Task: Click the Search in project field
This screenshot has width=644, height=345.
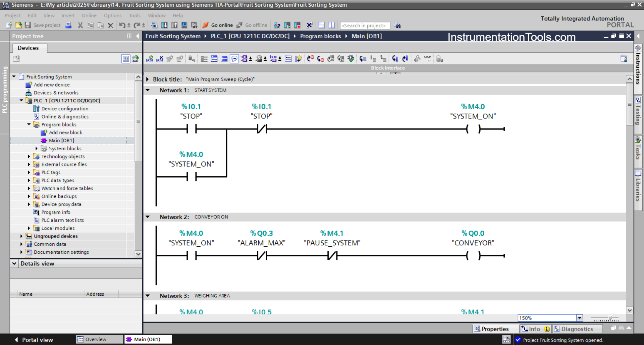Action: [365, 26]
